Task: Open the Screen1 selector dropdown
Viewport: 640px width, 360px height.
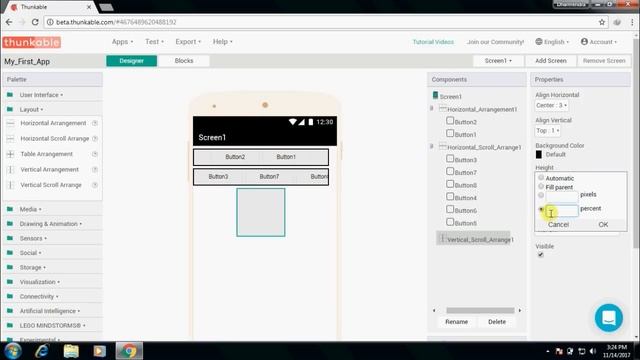Action: point(498,61)
